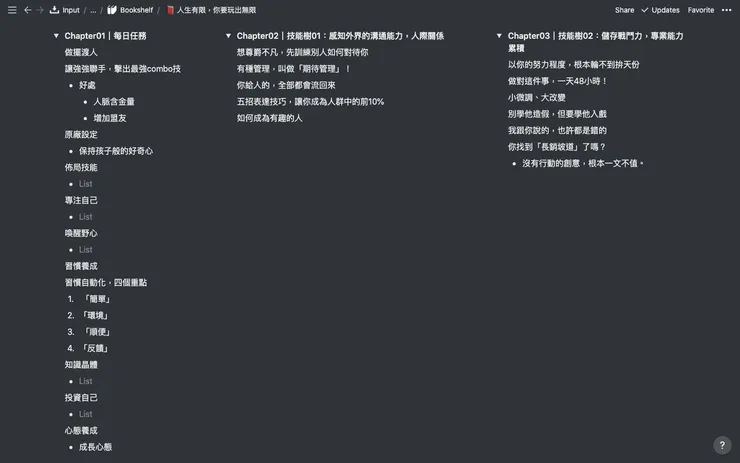
Task: Open the Updates panel
Action: tap(665, 10)
